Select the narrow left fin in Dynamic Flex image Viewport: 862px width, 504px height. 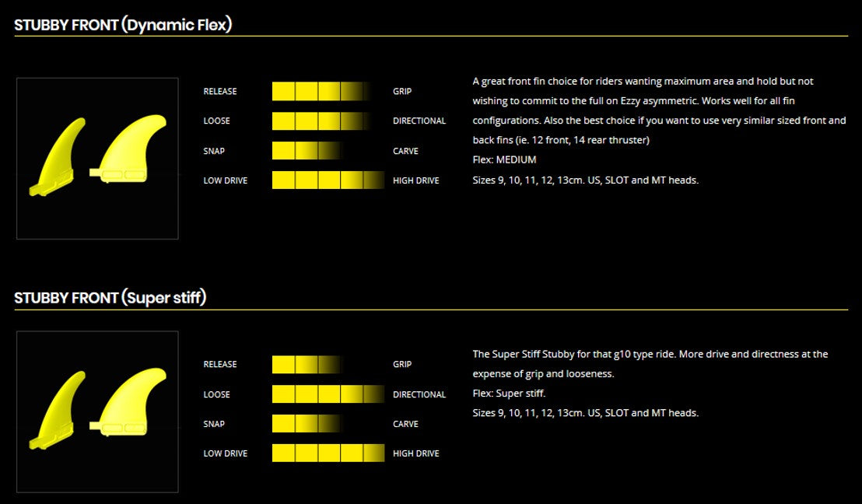coord(57,157)
